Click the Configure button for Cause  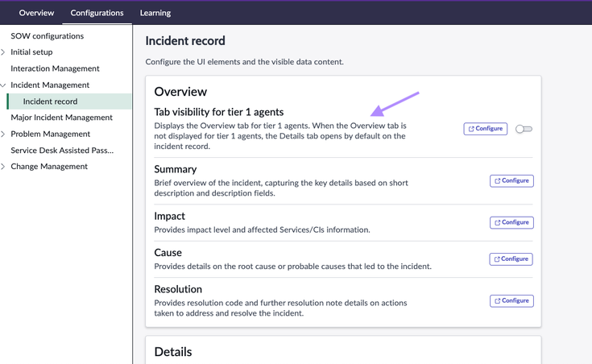pos(511,259)
